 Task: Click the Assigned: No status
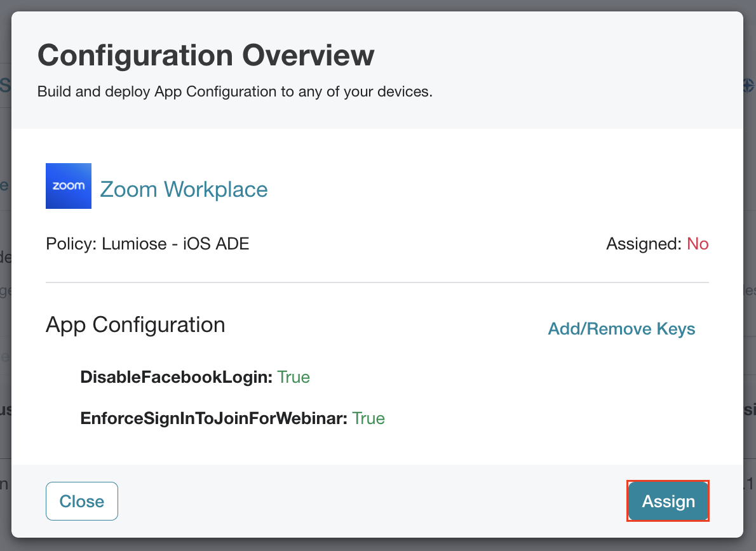pos(657,244)
